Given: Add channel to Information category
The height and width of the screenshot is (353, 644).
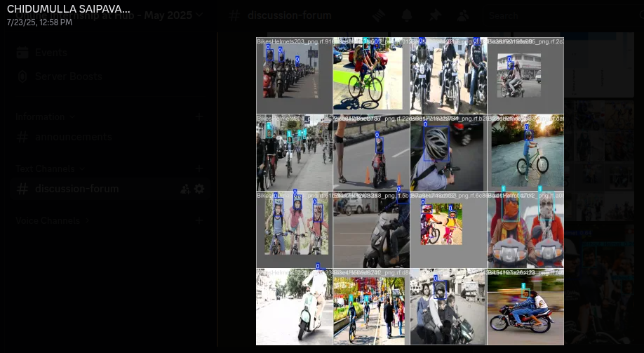Looking at the screenshot, I should (x=199, y=116).
